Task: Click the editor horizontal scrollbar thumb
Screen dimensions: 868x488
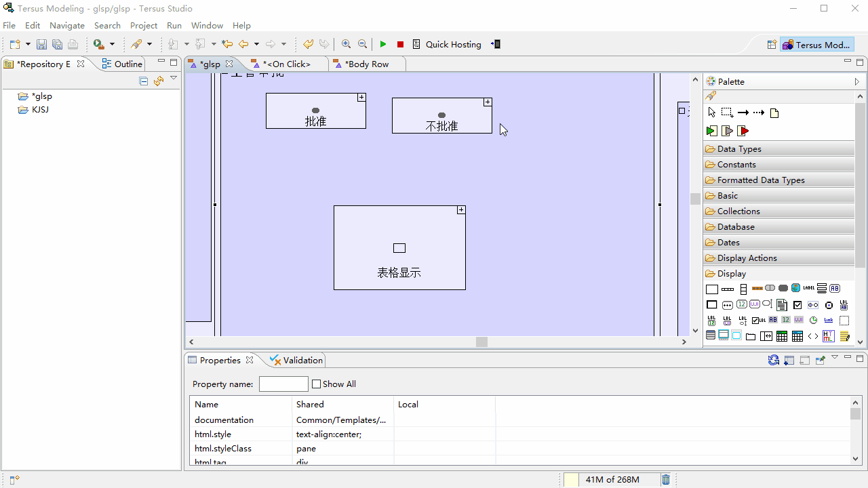Action: coord(481,342)
